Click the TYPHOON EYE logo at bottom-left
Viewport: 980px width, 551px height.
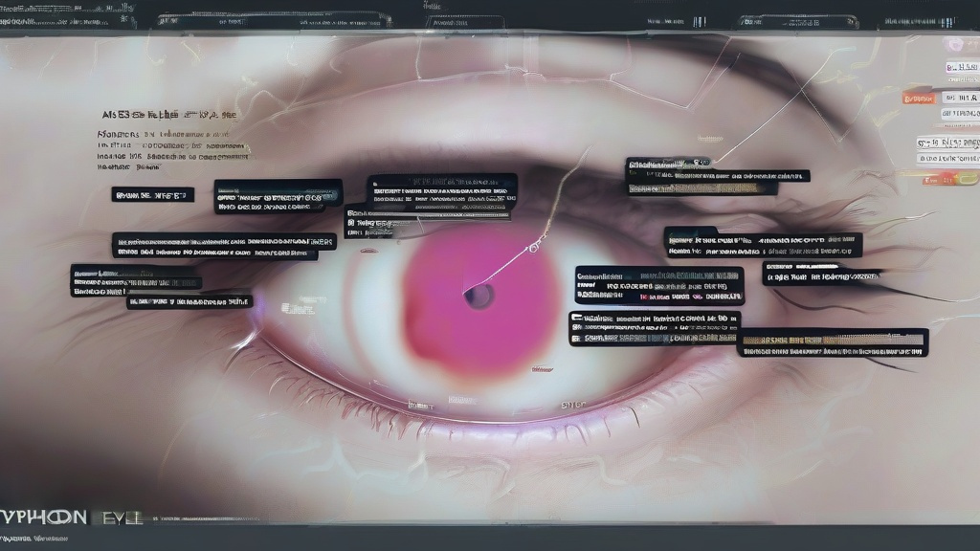pos(72,518)
